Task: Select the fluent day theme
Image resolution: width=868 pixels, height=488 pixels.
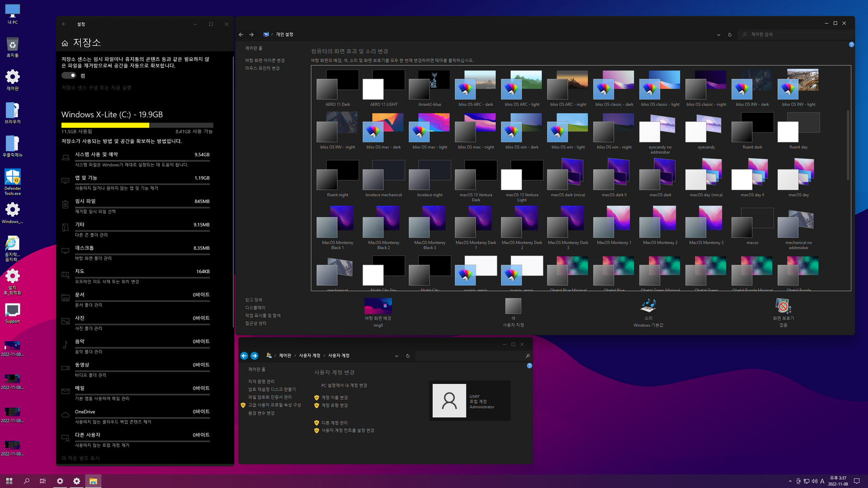Action: (x=798, y=131)
